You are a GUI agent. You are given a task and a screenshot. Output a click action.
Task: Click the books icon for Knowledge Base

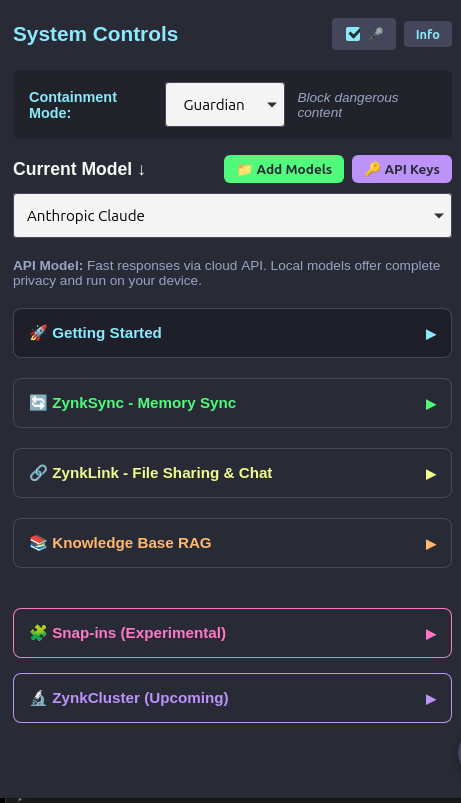click(38, 543)
